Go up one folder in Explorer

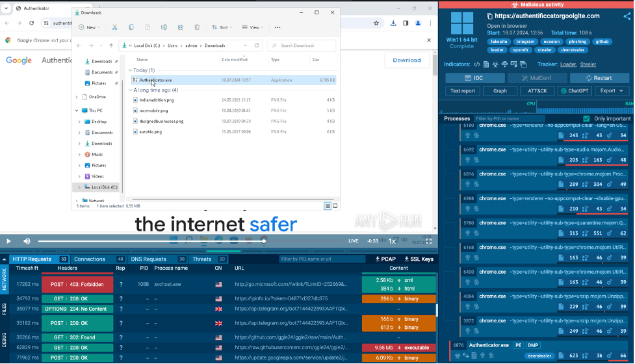click(x=111, y=45)
